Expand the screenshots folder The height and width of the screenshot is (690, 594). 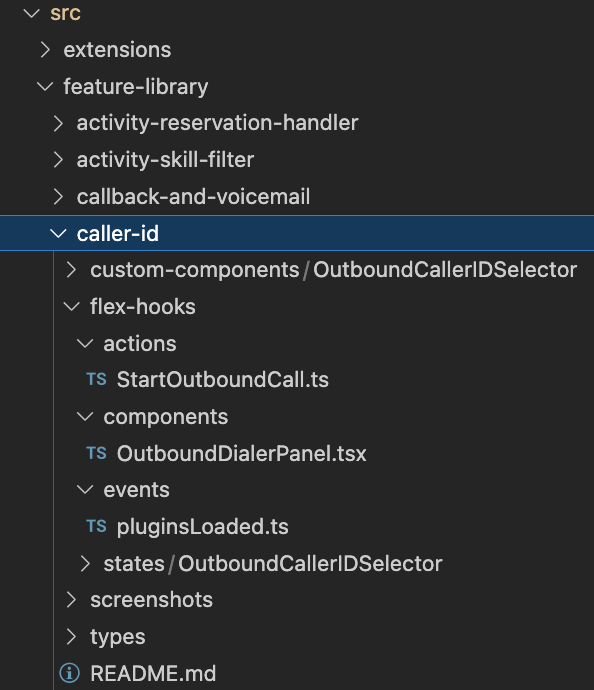[x=71, y=600]
